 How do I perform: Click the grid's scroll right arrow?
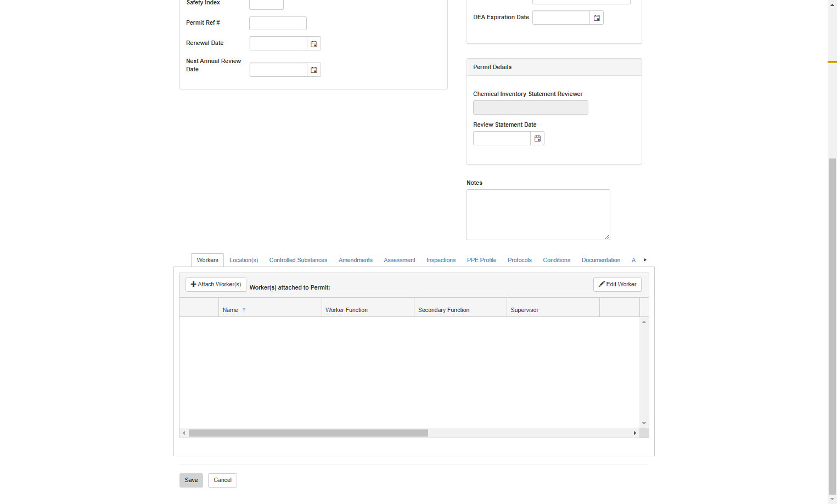[x=635, y=433]
